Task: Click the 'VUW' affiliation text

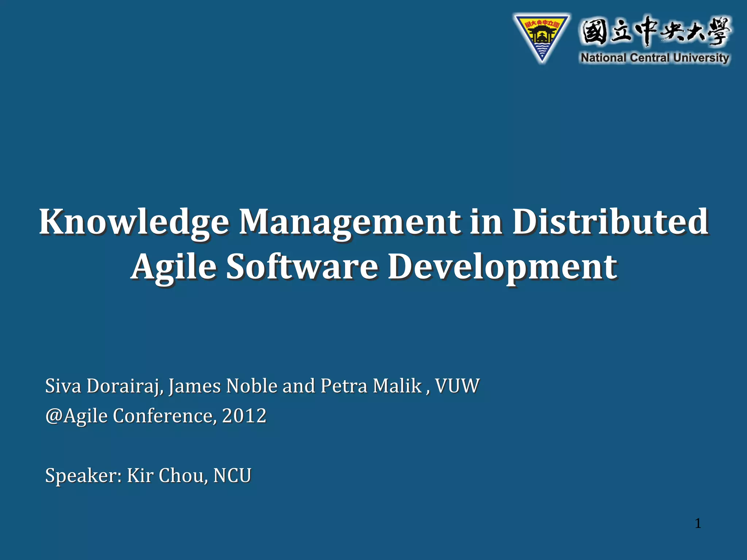Action: [457, 386]
